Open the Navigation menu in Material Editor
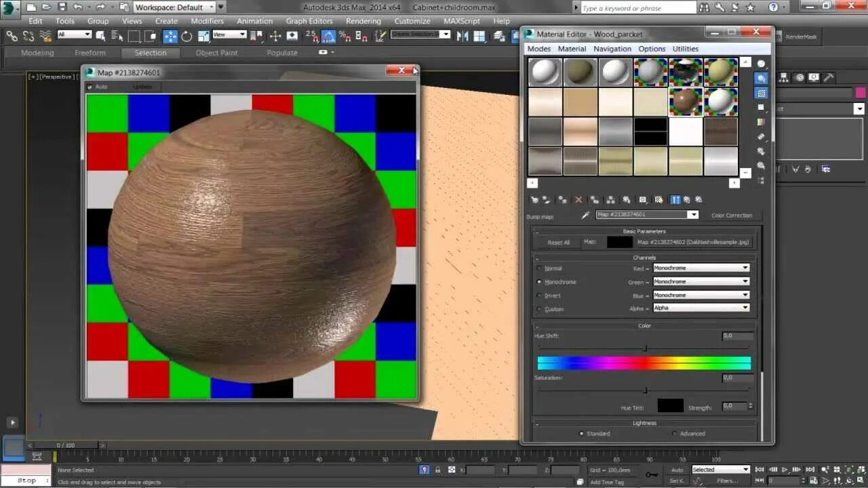 [x=612, y=49]
